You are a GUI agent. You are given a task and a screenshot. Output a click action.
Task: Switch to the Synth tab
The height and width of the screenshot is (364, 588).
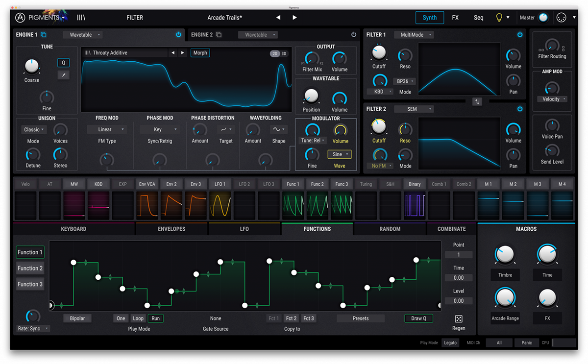[430, 18]
